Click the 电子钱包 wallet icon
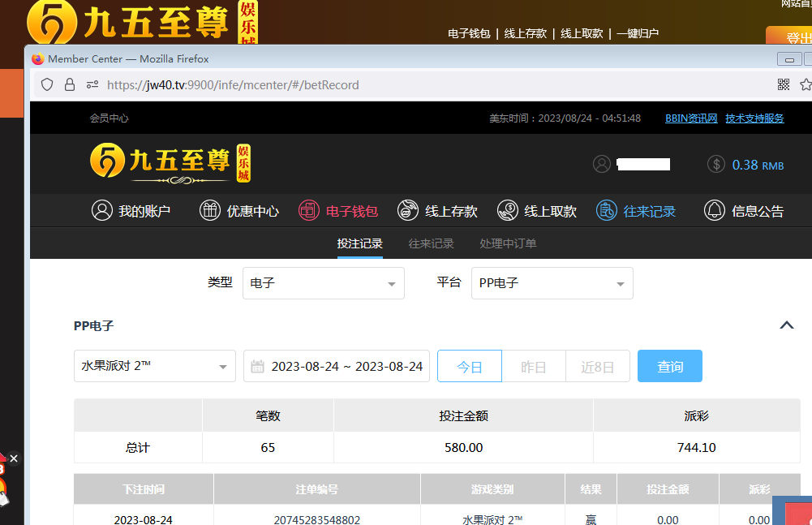 (x=308, y=210)
